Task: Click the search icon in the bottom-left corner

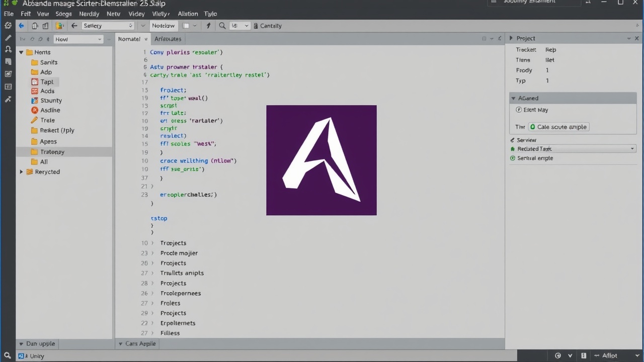Action: pyautogui.click(x=8, y=355)
